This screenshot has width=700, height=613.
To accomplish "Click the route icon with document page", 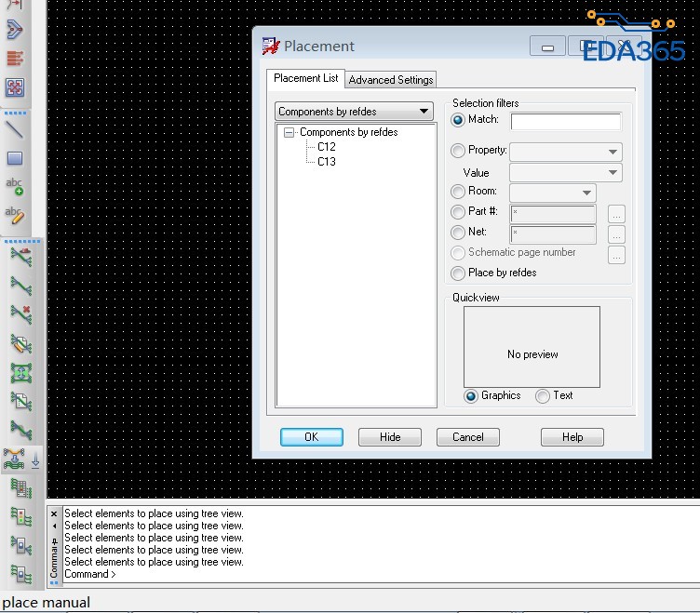I will tap(21, 401).
